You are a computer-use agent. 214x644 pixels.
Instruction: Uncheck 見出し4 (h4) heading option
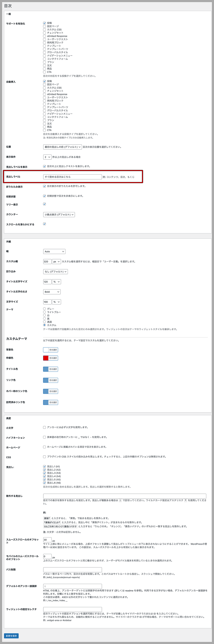coord(44,476)
